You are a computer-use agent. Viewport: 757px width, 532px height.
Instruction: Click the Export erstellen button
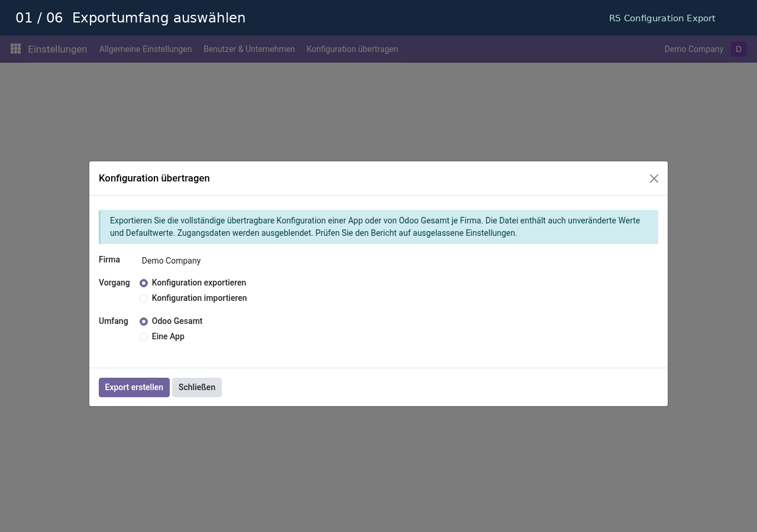pyautogui.click(x=134, y=387)
